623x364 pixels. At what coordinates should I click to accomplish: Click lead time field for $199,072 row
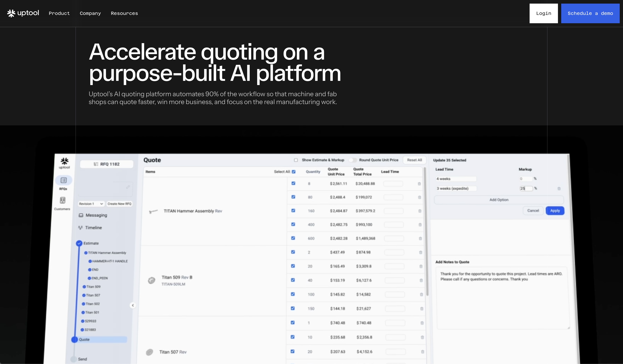(x=393, y=197)
